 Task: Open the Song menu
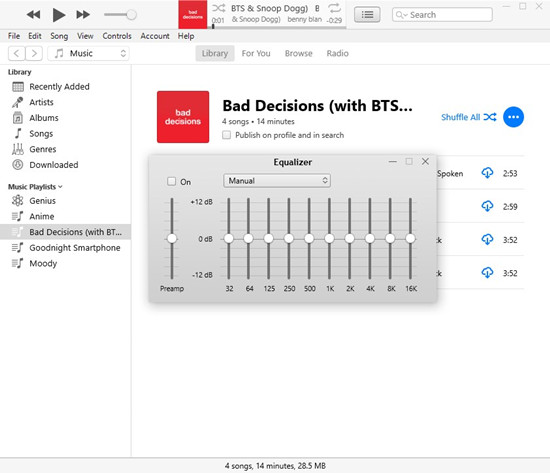(x=59, y=36)
